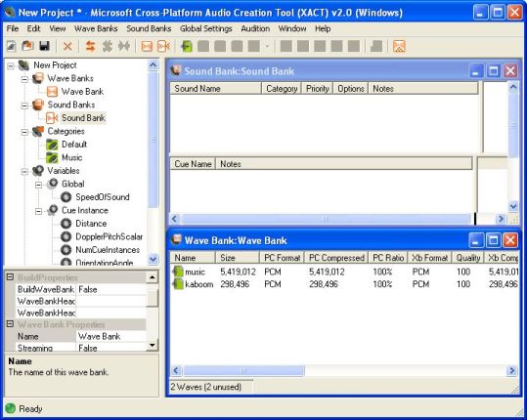Open the small toolbar dropdown arrow
527x420 pixels.
(x=268, y=46)
